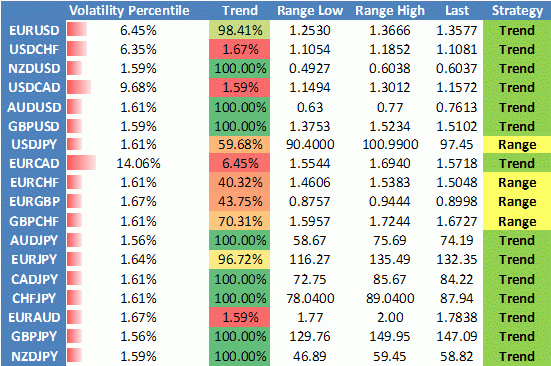
Task: Click the EURCAD red volatility data bar
Action: pyautogui.click(x=81, y=163)
